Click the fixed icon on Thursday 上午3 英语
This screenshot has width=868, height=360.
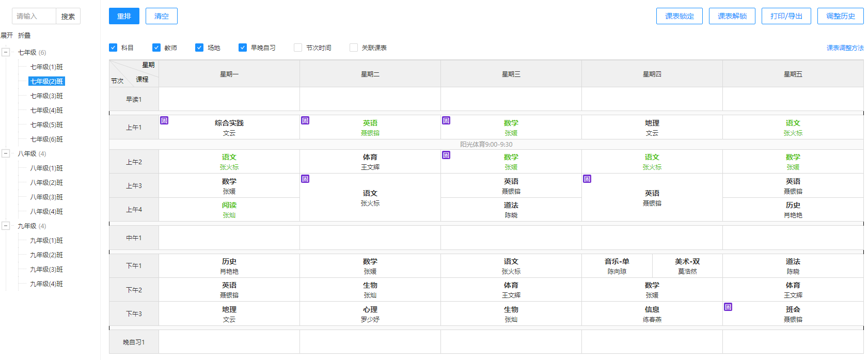[587, 179]
